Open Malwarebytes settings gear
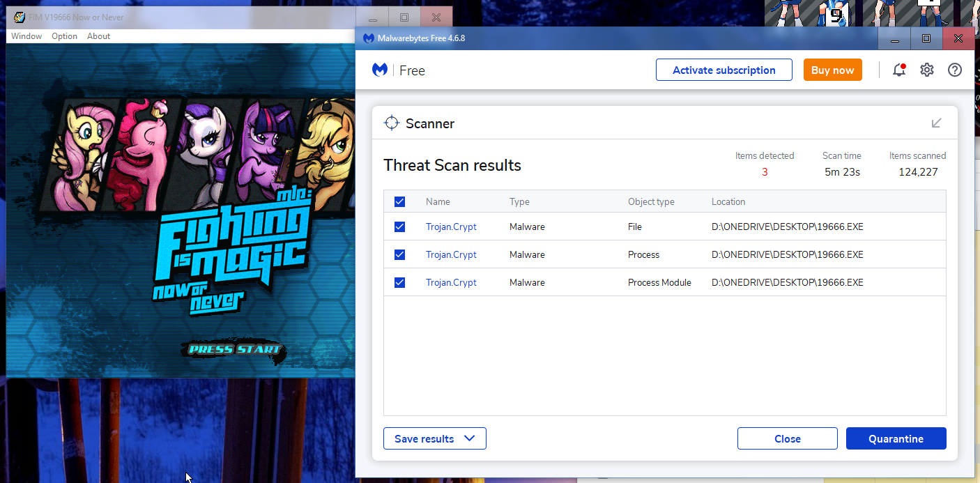The image size is (980, 483). point(927,70)
